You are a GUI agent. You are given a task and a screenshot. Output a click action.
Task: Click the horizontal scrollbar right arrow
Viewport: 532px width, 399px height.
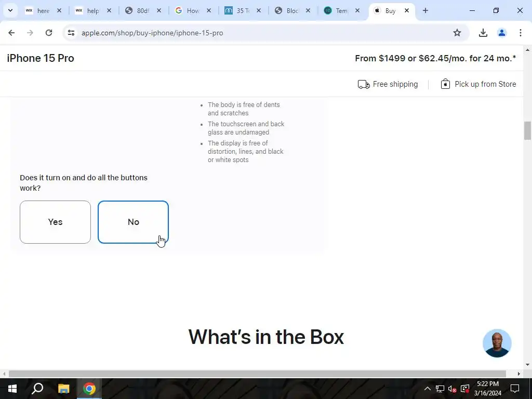pos(519,374)
